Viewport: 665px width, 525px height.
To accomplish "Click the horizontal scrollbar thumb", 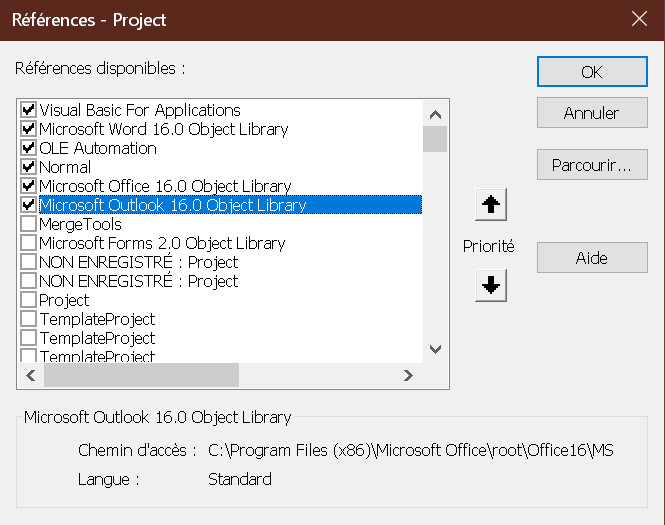I will (140, 375).
